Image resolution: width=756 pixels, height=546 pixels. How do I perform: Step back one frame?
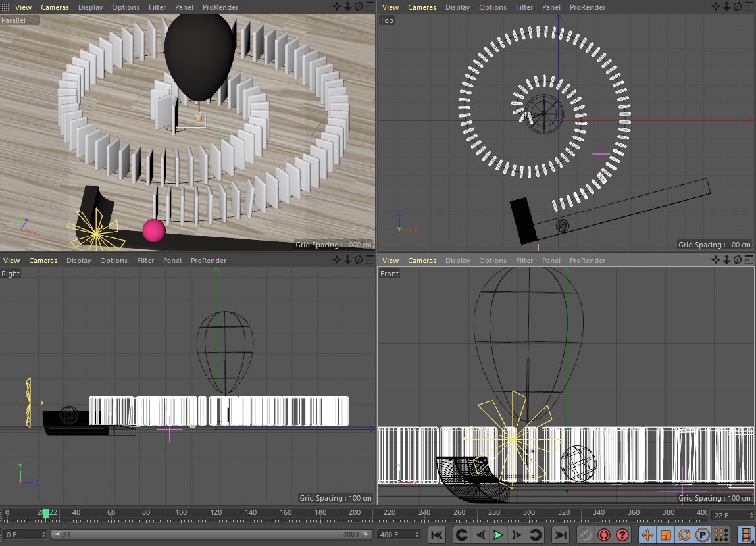(480, 535)
